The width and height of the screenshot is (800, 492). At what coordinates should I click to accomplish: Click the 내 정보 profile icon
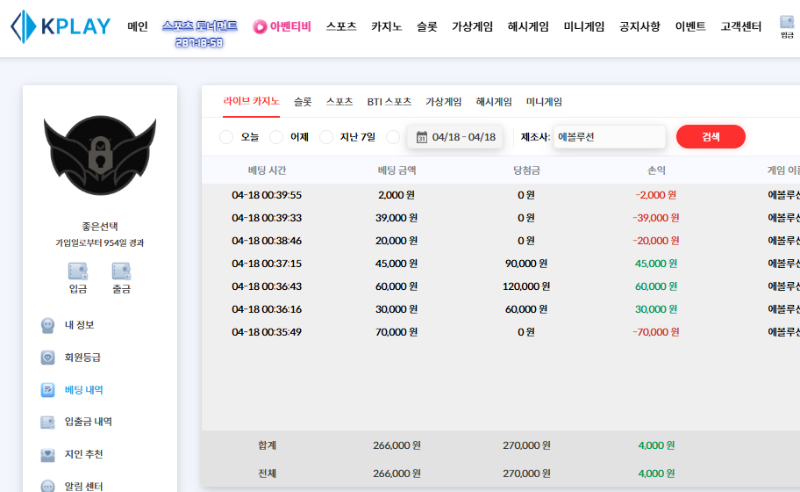click(x=48, y=325)
